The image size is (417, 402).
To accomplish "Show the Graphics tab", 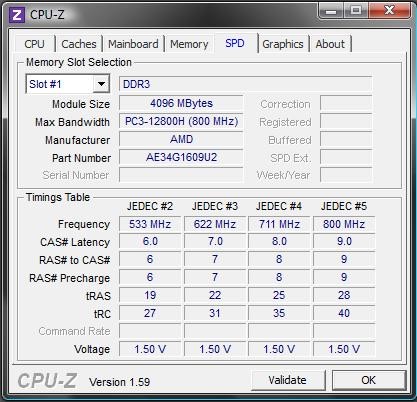I will coord(283,44).
